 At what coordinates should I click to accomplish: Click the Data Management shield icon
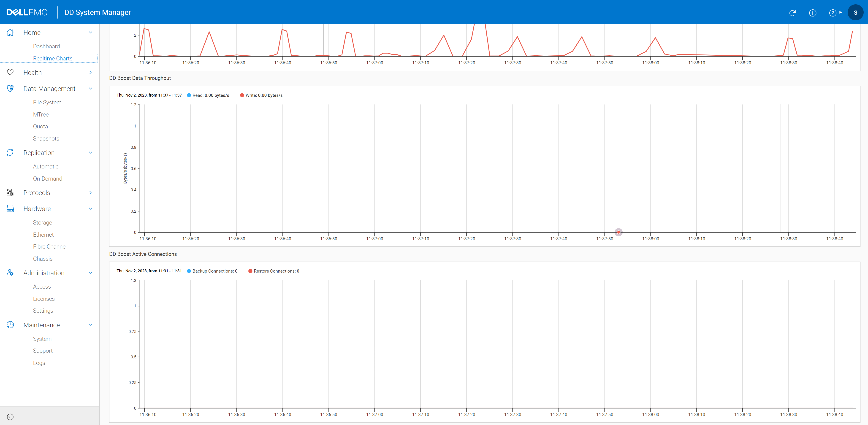pos(10,88)
